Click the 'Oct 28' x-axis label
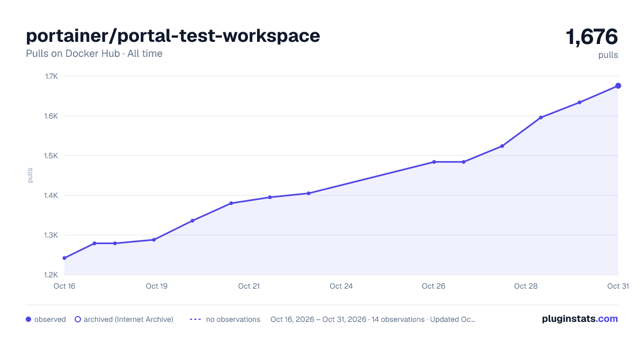This screenshot has height=338, width=644. (526, 286)
